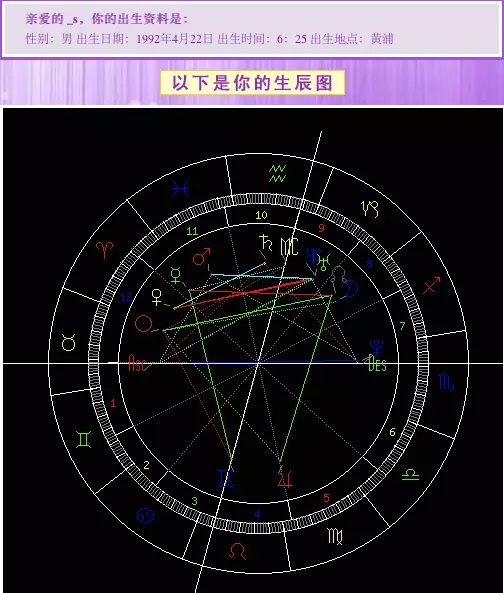Select the MC midheaven marker
This screenshot has width=504, height=593.
[x=290, y=247]
